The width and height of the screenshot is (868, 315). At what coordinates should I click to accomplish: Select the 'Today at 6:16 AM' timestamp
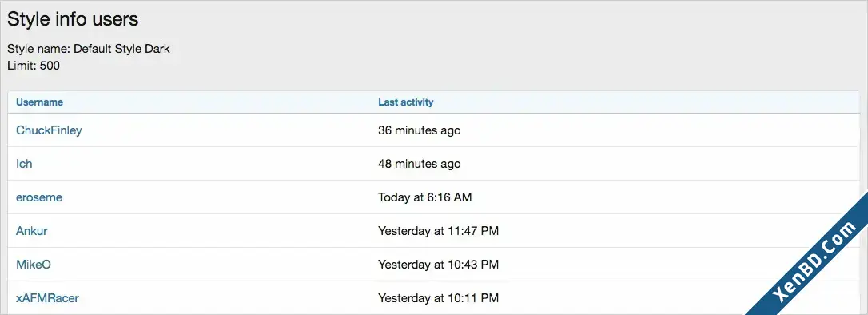coord(424,197)
